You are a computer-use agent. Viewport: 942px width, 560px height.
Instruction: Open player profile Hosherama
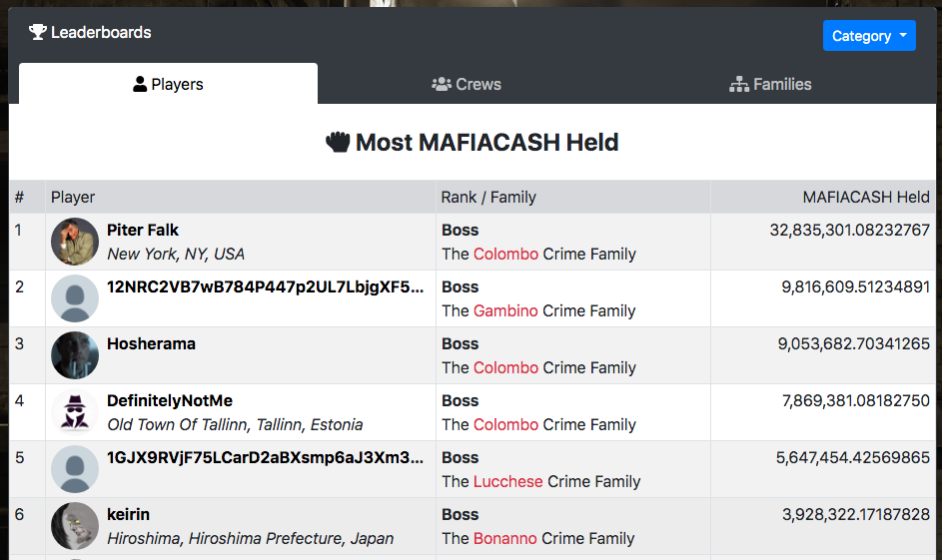pyautogui.click(x=151, y=344)
